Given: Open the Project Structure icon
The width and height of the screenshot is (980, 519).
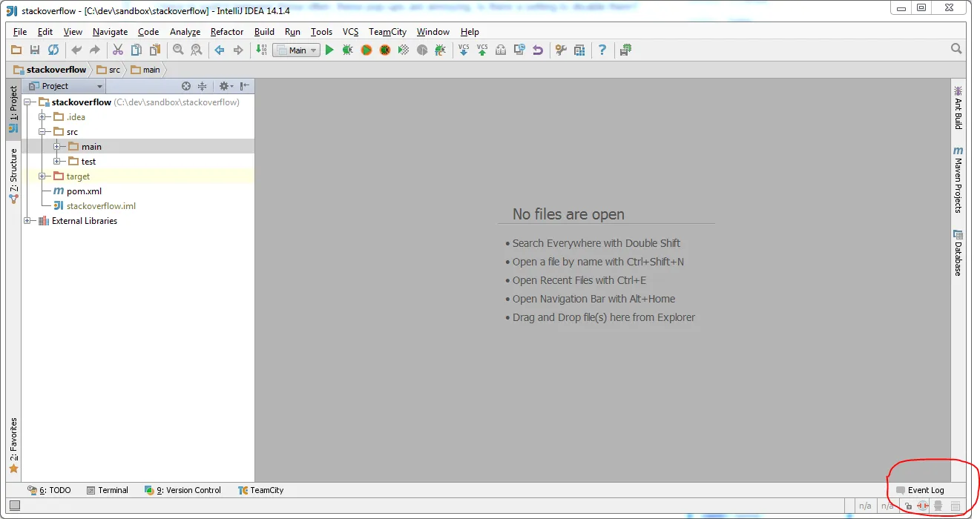Looking at the screenshot, I should pos(579,50).
